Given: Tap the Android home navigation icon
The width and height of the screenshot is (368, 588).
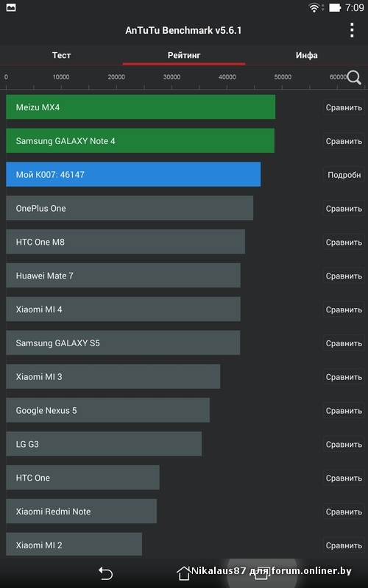Looking at the screenshot, I should pyautogui.click(x=183, y=573).
